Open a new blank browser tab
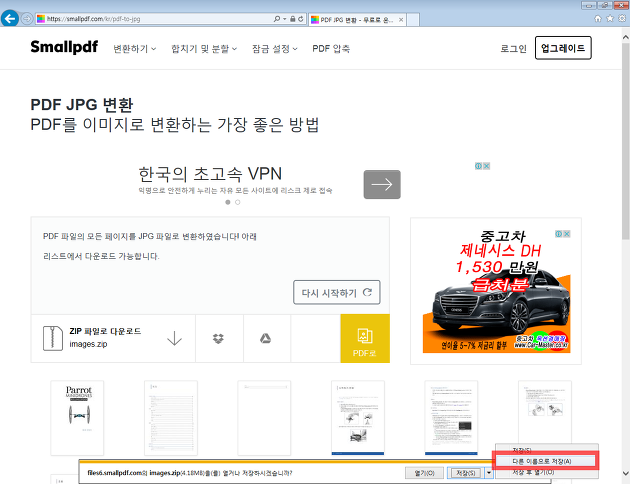Image resolution: width=630 pixels, height=484 pixels. click(413, 19)
